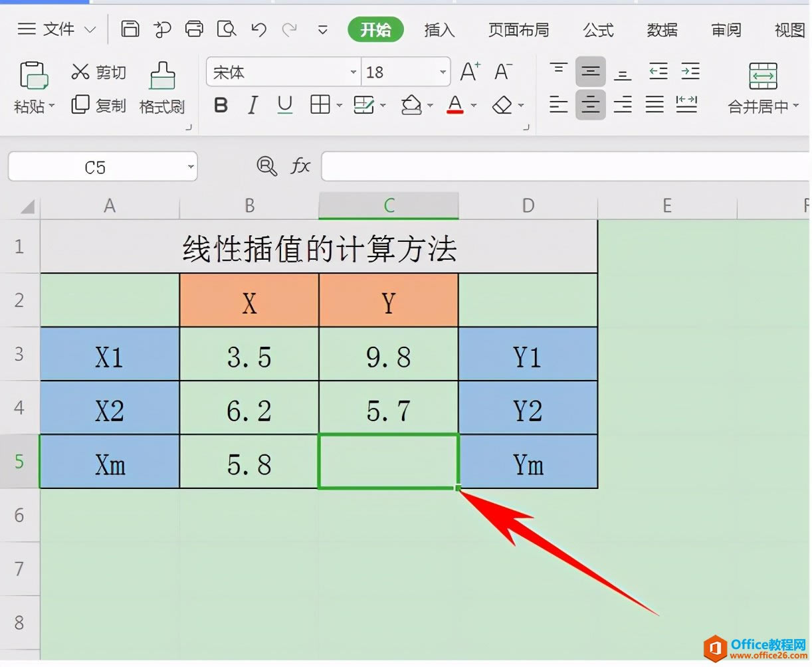Open font group dialog launcher
812x667 pixels.
pyautogui.click(x=526, y=127)
